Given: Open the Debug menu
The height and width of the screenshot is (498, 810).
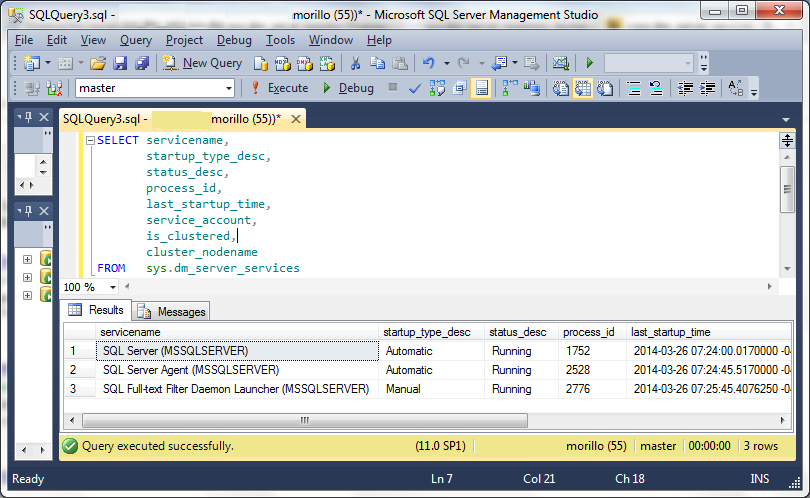Looking at the screenshot, I should pyautogui.click(x=234, y=40).
